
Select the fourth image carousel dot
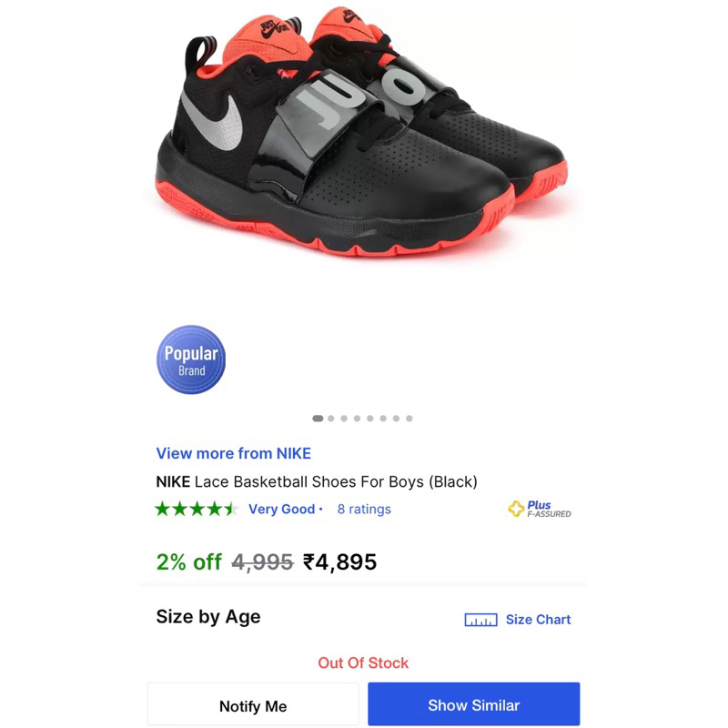pyautogui.click(x=358, y=419)
